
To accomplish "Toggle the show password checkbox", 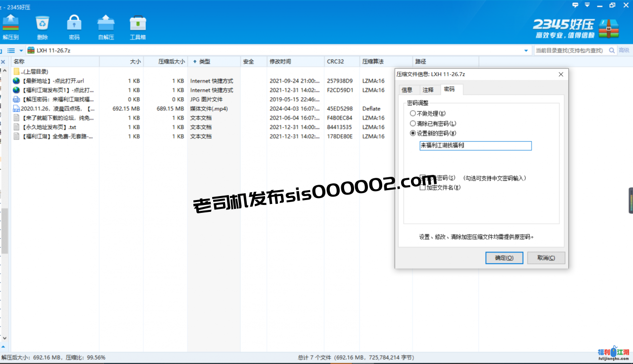I will coord(422,178).
